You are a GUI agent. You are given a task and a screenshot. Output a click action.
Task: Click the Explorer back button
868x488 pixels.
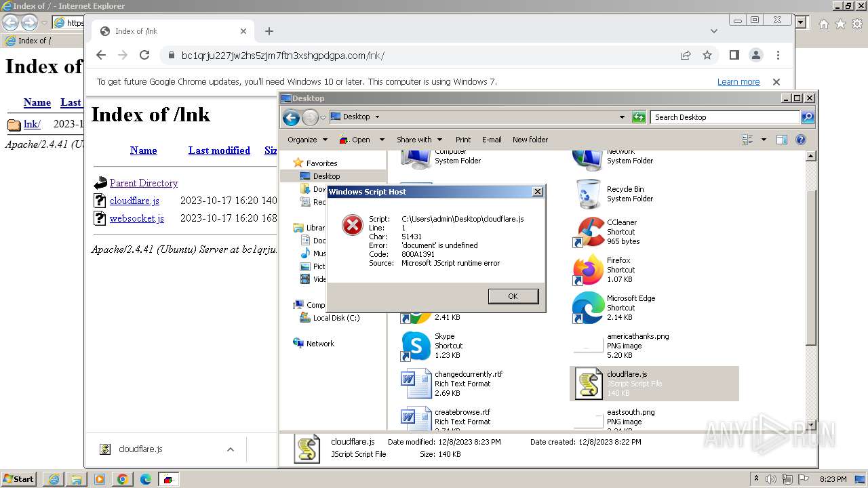coord(291,118)
